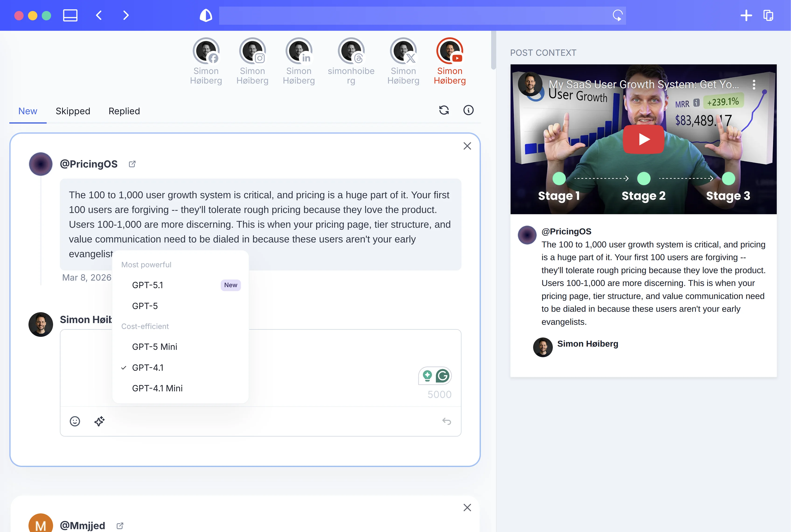Open the info icon next to the refresh button

tap(468, 110)
